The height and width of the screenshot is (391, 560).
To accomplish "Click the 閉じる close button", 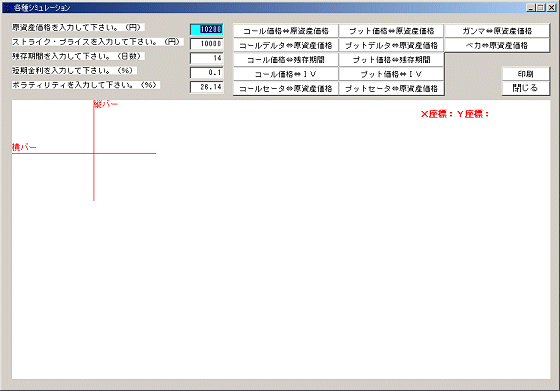I will pyautogui.click(x=526, y=88).
